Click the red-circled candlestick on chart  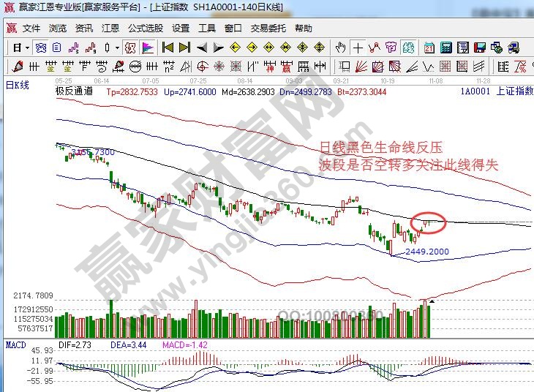(428, 222)
